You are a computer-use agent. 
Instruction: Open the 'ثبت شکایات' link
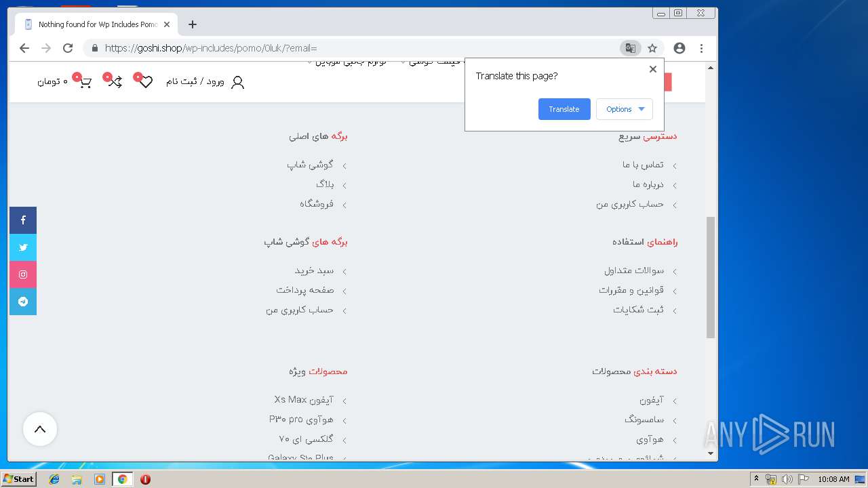[639, 310]
